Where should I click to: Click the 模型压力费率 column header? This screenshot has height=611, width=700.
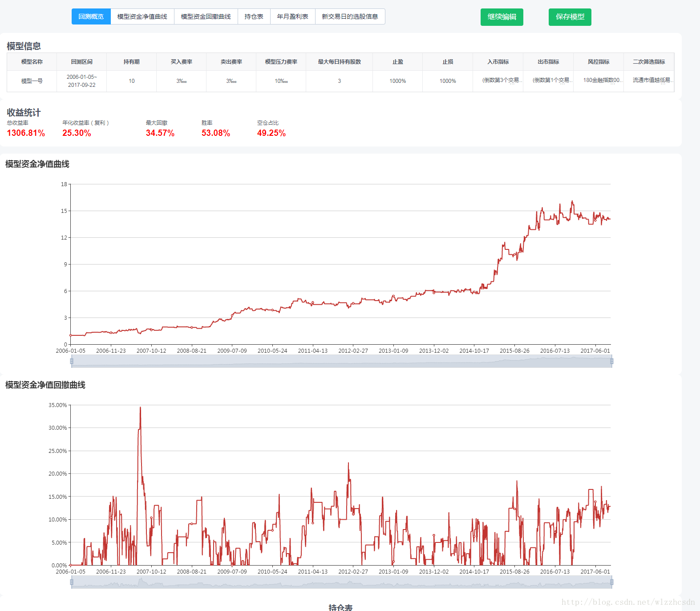281,62
